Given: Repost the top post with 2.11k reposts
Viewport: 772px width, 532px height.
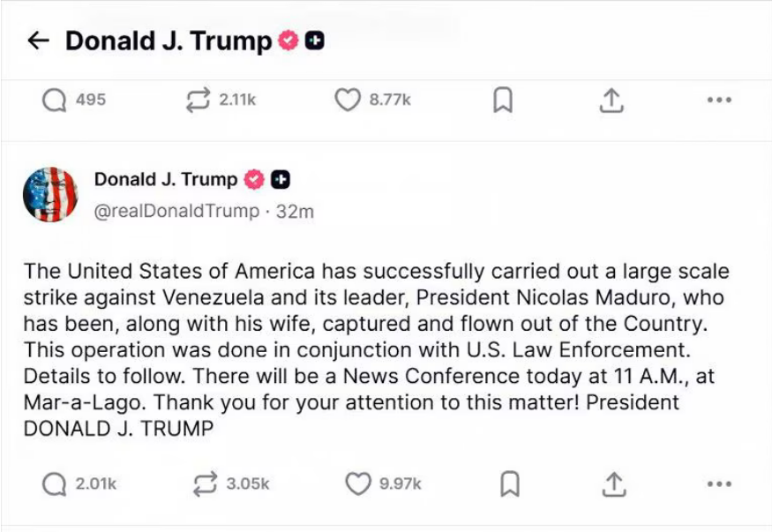Looking at the screenshot, I should click(199, 101).
